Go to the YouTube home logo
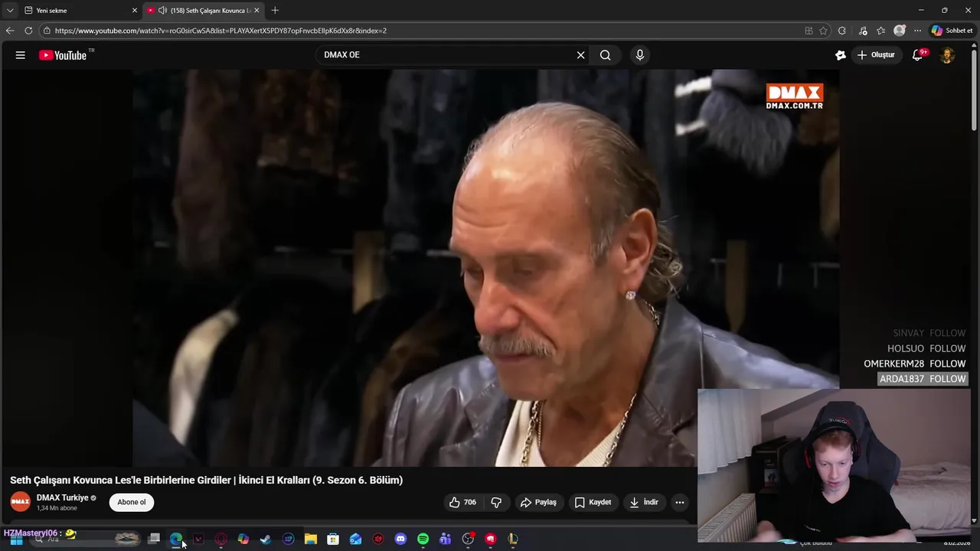This screenshot has height=551, width=980. coord(63,55)
